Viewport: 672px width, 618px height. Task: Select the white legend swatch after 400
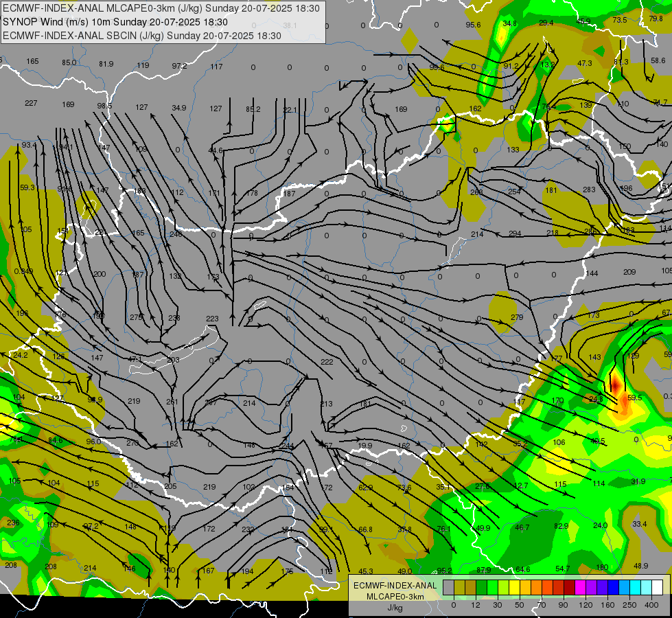coord(658,587)
